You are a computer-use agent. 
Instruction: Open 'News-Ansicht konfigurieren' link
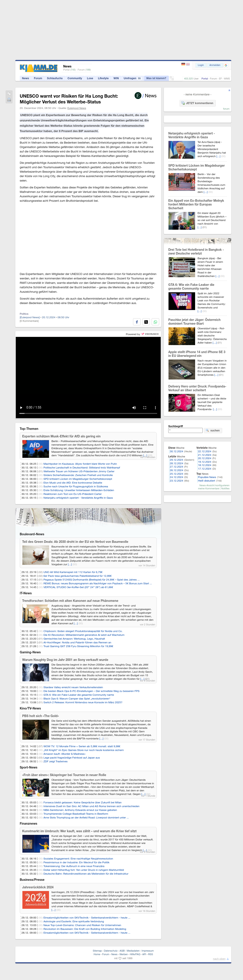[214, 485]
